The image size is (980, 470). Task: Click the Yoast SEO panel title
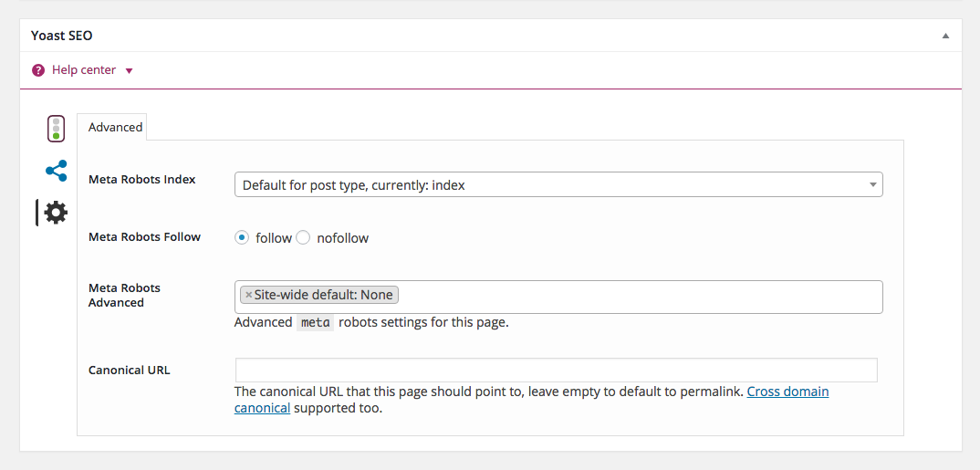[61, 37]
